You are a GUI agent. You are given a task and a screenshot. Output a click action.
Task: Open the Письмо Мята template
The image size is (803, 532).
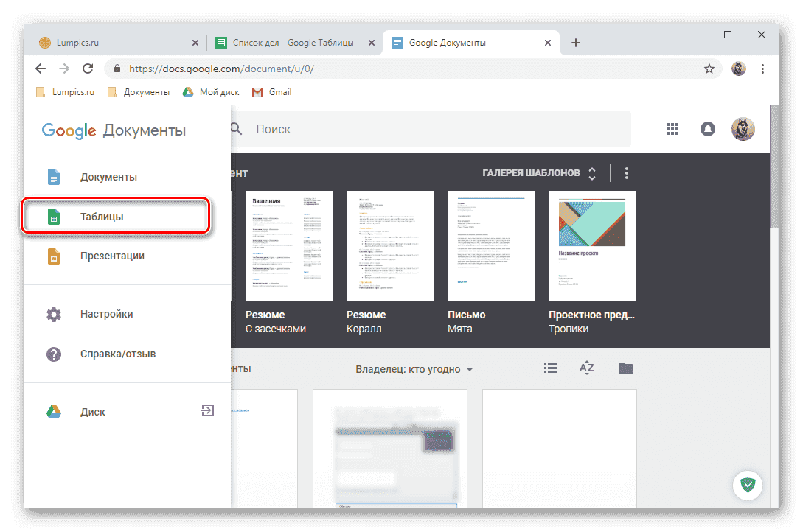tap(490, 245)
